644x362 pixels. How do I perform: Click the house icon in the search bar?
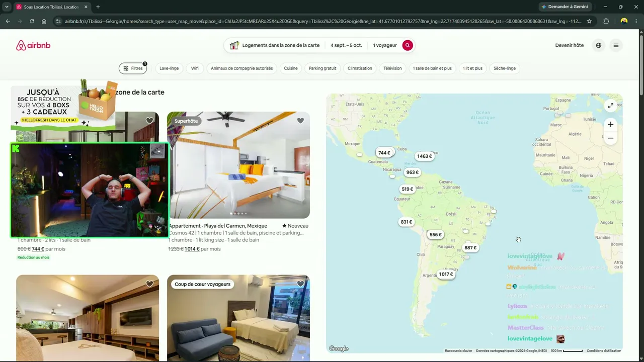point(234,45)
